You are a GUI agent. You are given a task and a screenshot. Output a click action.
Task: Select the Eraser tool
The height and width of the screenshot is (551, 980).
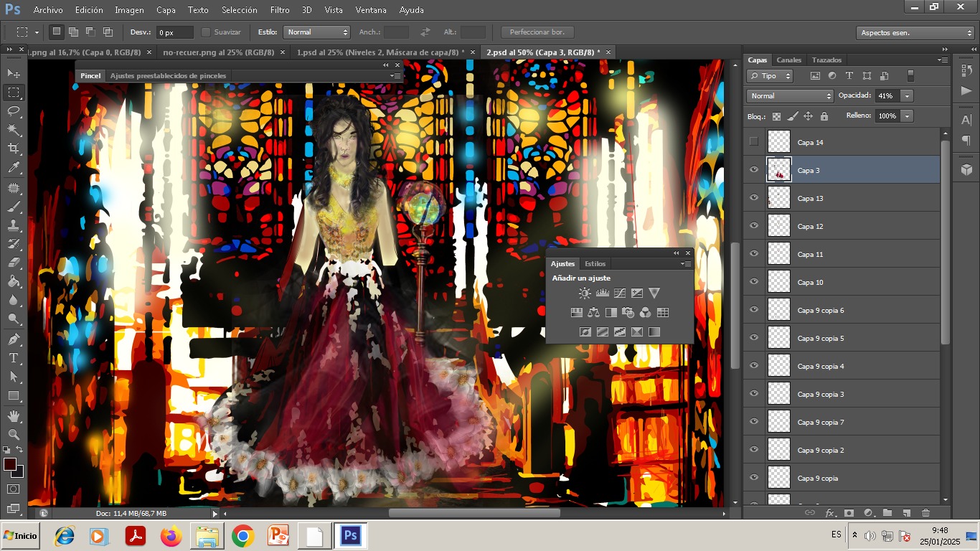(x=14, y=263)
